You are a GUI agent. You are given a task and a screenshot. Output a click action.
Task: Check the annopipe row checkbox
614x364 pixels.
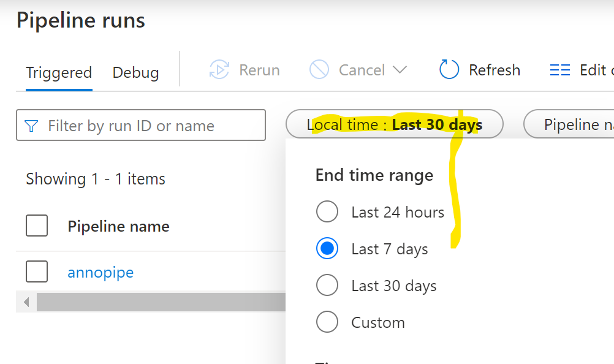(x=37, y=271)
